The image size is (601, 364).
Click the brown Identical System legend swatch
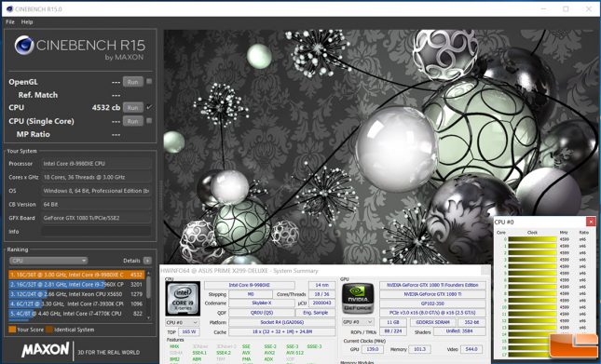tap(49, 330)
